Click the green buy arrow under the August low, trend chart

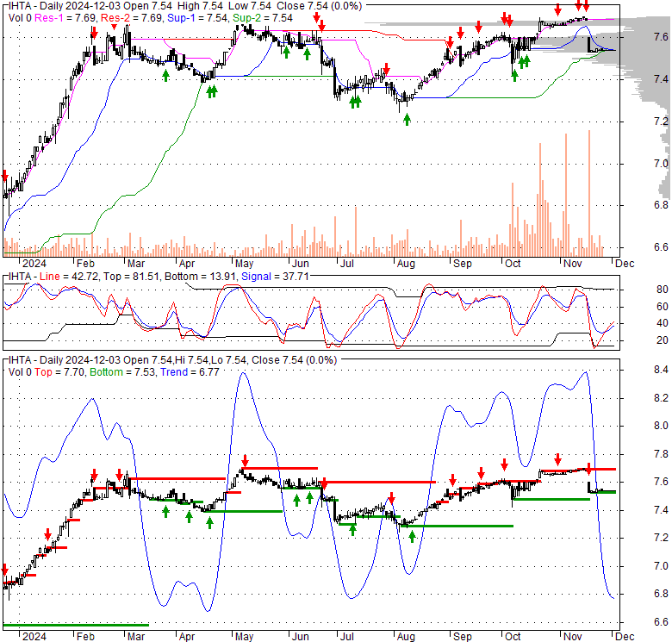click(412, 536)
